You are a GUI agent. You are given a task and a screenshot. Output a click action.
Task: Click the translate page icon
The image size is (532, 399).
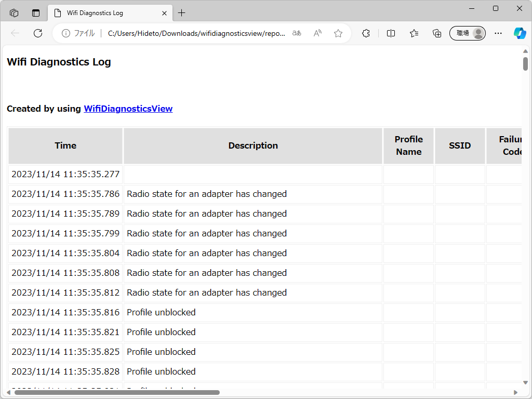coord(297,33)
